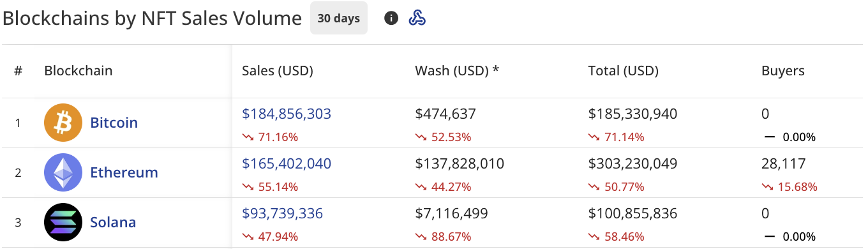Click the Solana logo icon
Viewport: 868px width, 249px height.
pos(63,222)
